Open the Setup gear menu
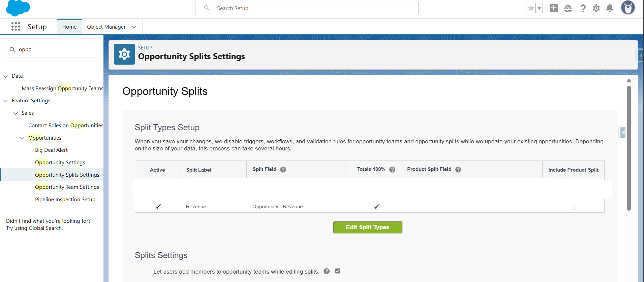This screenshot has width=644, height=282. click(596, 8)
